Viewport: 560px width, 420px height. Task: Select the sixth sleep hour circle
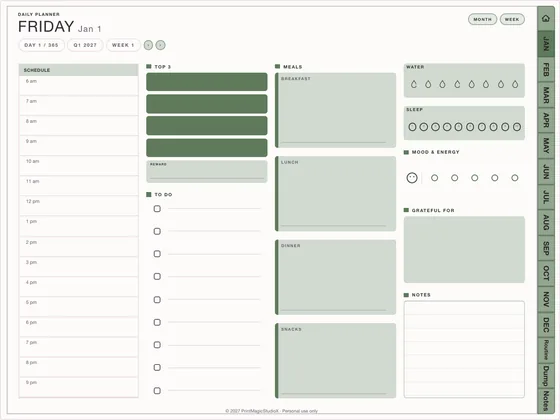pyautogui.click(x=470, y=127)
